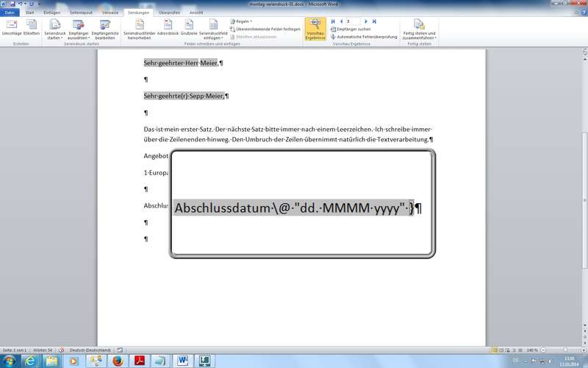Click the Word taskbar button
Viewport: 588px width, 368px height.
coord(183,361)
